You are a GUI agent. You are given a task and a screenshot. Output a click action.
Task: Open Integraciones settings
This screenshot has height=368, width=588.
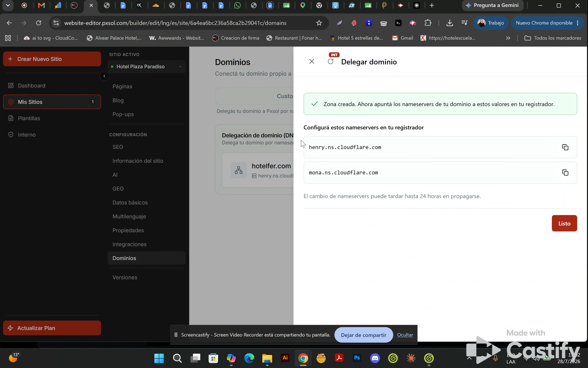click(147, 244)
